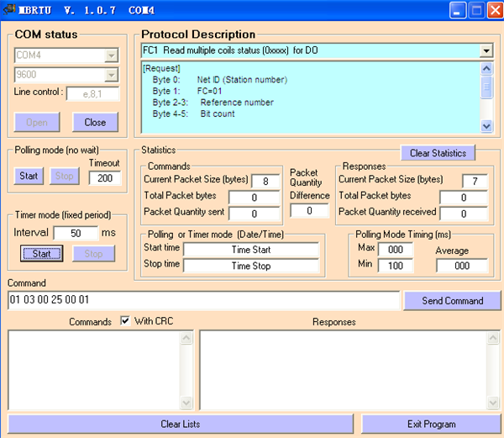
Task: Start Polling mode with Start button
Action: pyautogui.click(x=29, y=177)
